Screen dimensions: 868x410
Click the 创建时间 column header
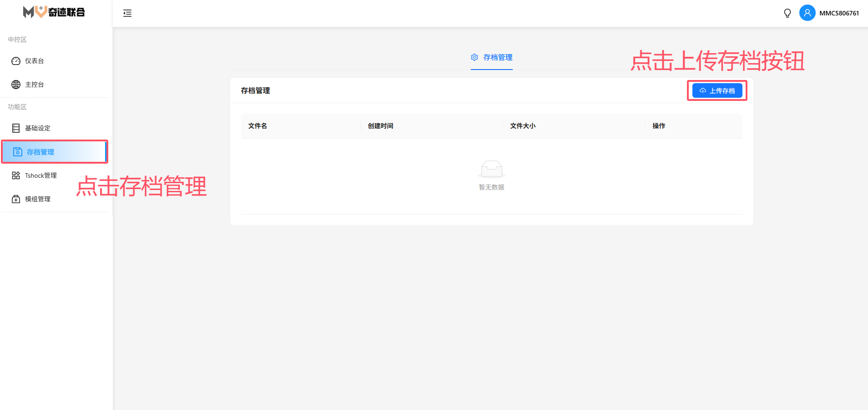(380, 126)
